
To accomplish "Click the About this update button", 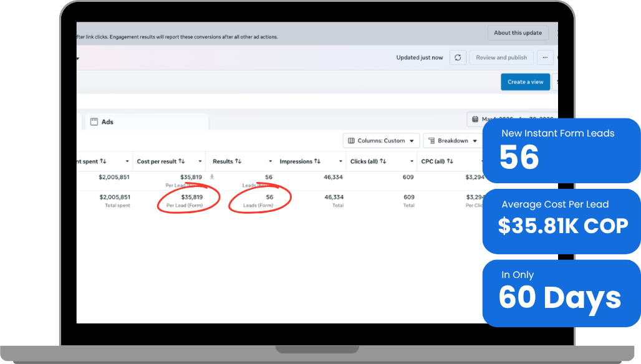I will tap(518, 32).
